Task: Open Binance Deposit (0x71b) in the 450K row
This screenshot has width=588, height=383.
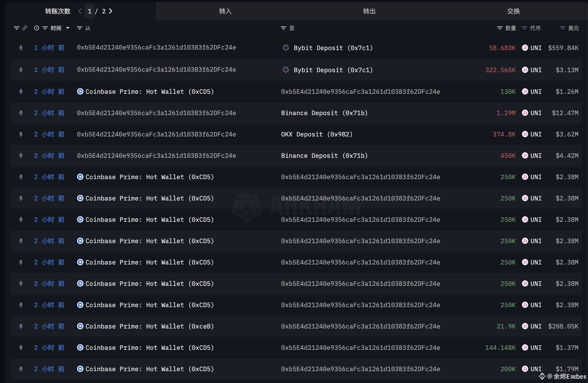Action: [324, 156]
